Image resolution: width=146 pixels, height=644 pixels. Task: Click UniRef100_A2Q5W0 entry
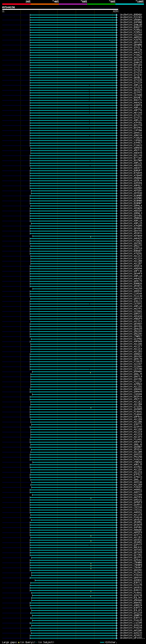tap(131, 198)
